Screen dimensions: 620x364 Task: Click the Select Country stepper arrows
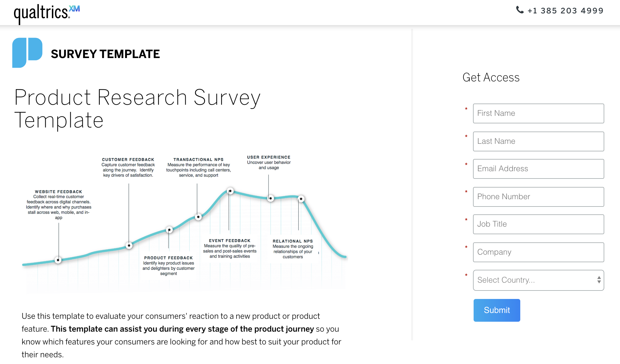click(599, 280)
